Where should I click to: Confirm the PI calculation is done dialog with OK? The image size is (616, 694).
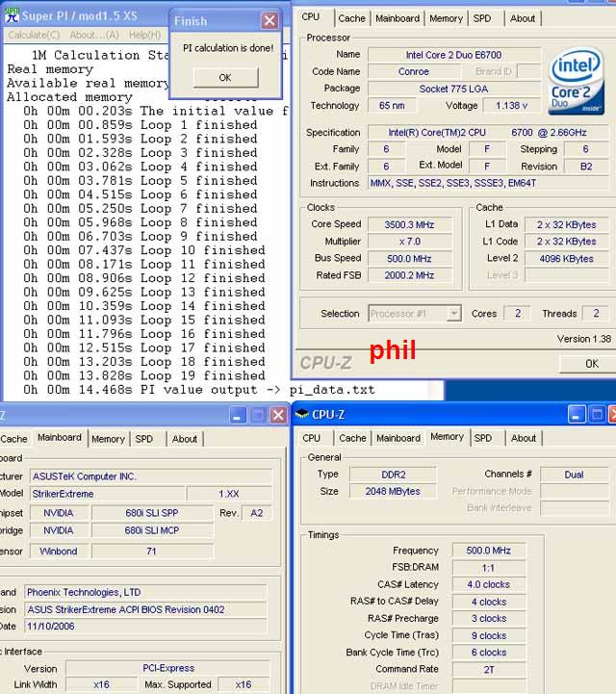(225, 77)
